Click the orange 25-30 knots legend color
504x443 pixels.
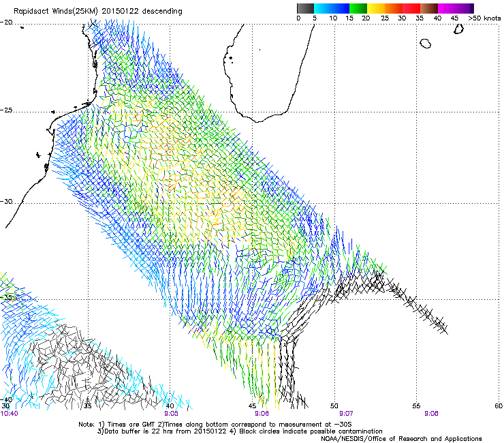tap(394, 8)
